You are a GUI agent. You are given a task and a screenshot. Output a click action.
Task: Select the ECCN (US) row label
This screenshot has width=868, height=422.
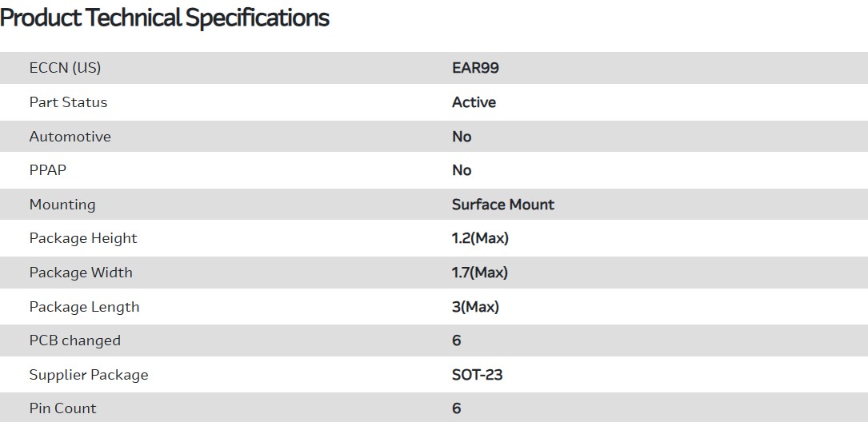pyautogui.click(x=65, y=68)
